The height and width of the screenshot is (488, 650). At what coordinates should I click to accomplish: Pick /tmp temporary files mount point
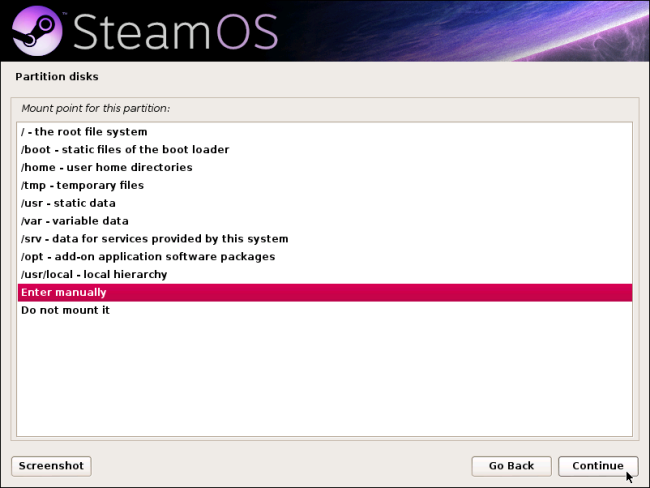pyautogui.click(x=325, y=185)
